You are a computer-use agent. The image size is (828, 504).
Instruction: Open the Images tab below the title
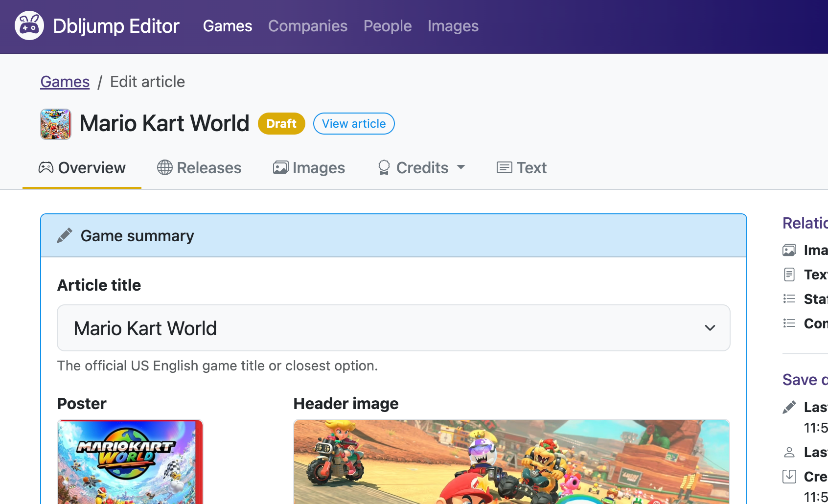click(x=309, y=168)
